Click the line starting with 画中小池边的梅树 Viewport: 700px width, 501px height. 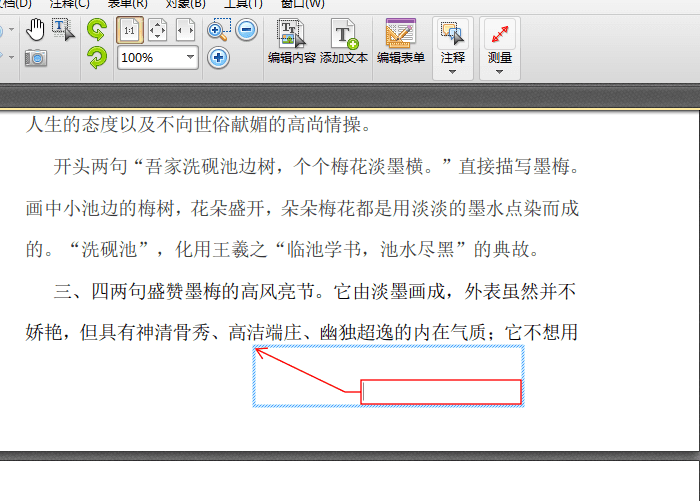(x=302, y=209)
